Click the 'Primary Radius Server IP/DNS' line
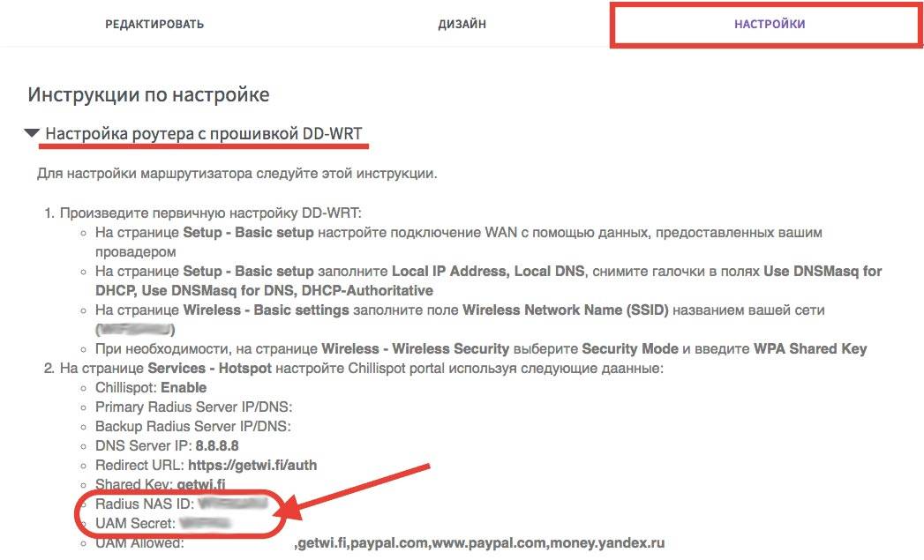 click(193, 407)
